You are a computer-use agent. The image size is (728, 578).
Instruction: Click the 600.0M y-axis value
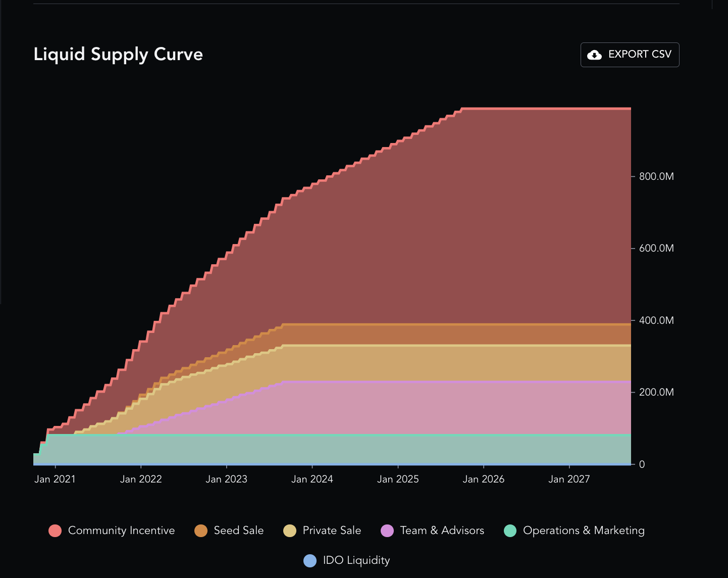click(656, 248)
